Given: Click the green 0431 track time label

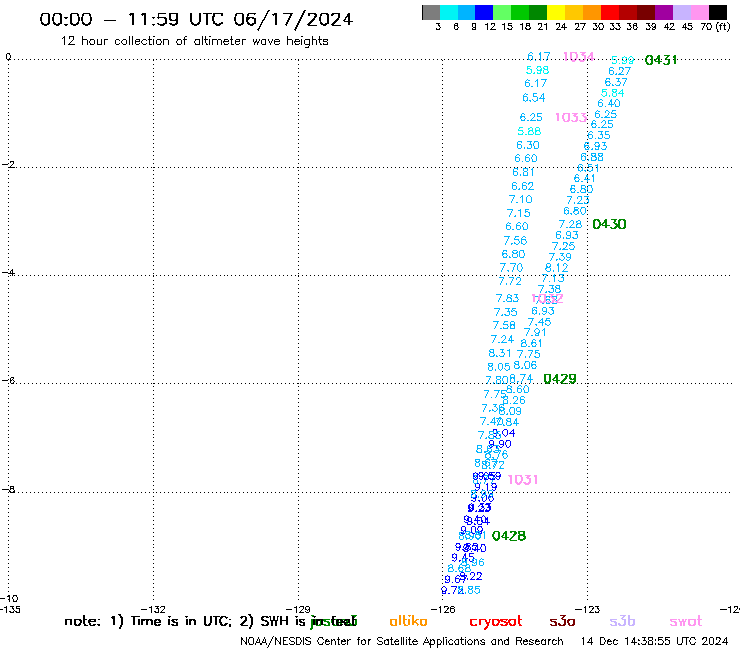Looking at the screenshot, I should click(x=661, y=60).
